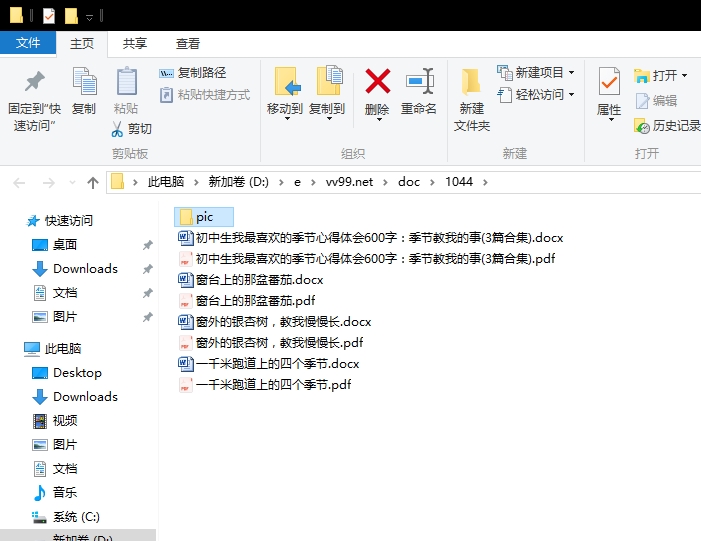Click Pin to Quick access icon
This screenshot has width=701, height=541.
(x=34, y=81)
